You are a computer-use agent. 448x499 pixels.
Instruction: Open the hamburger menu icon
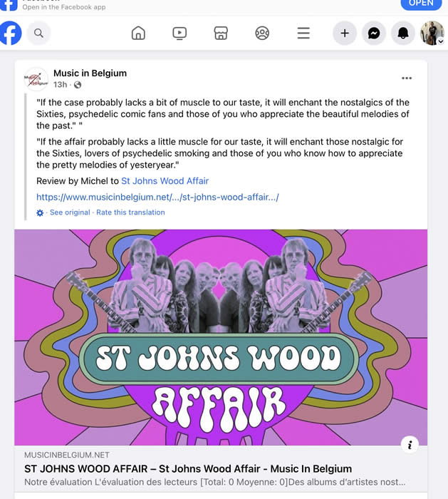(x=303, y=33)
